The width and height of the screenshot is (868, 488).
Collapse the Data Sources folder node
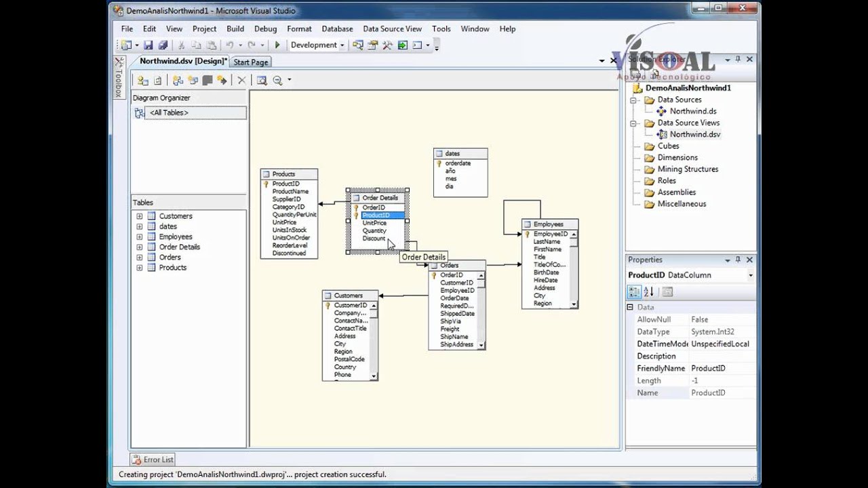(634, 100)
